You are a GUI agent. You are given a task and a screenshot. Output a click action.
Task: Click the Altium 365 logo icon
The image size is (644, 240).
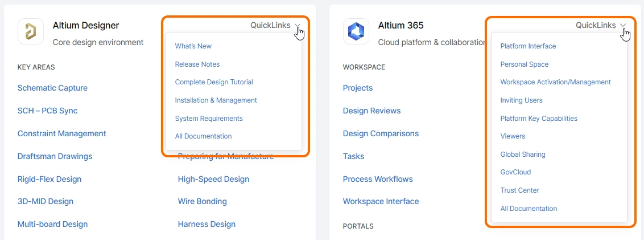(x=356, y=31)
